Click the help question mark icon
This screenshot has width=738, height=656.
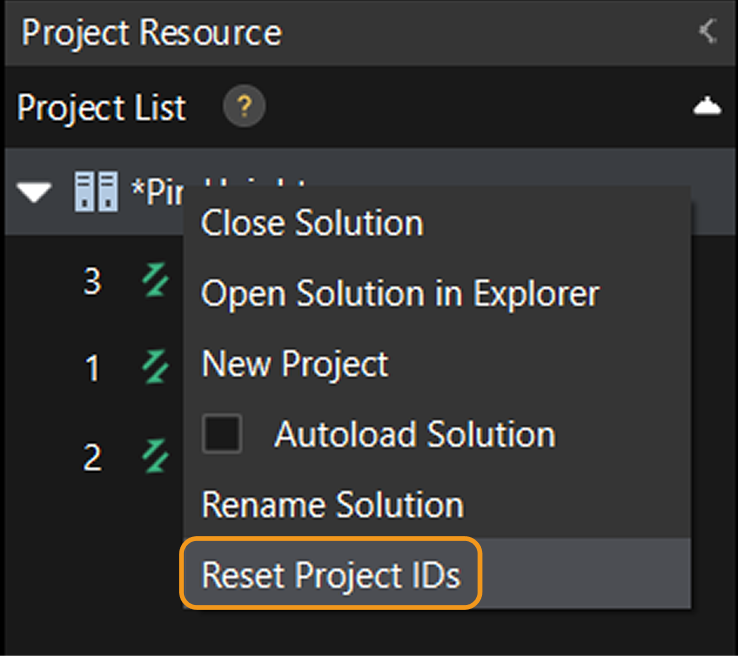pyautogui.click(x=244, y=107)
